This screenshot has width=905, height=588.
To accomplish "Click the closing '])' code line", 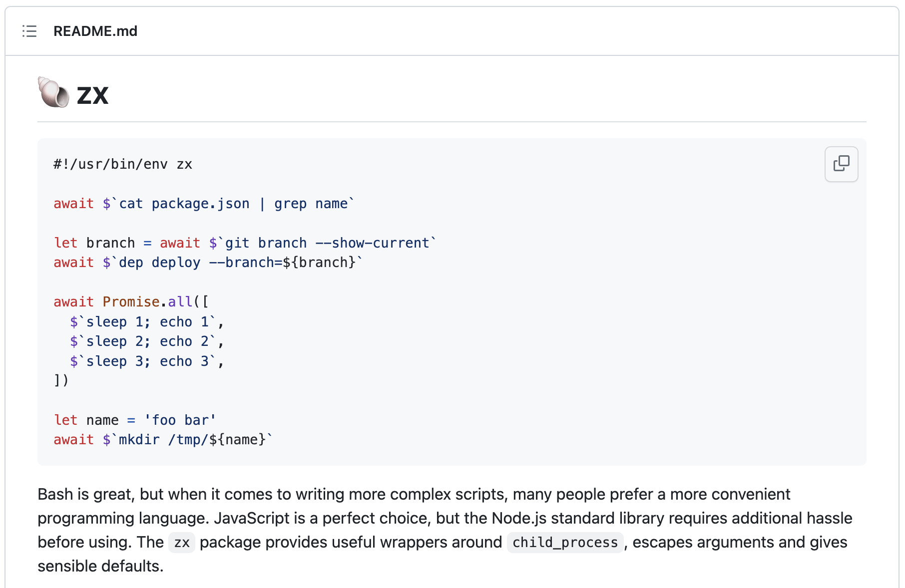I will pyautogui.click(x=61, y=380).
